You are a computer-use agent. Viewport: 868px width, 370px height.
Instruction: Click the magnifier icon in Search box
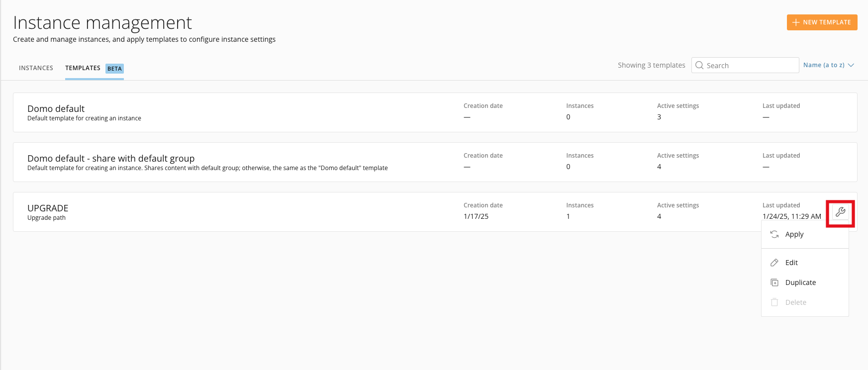tap(699, 65)
